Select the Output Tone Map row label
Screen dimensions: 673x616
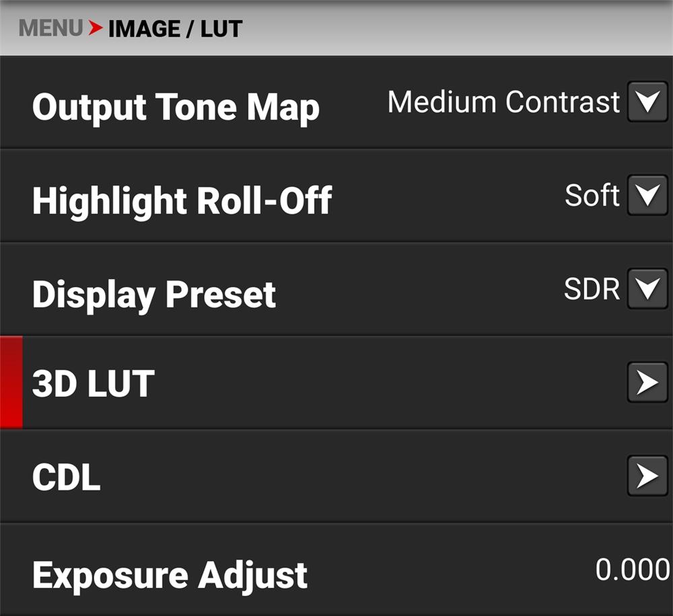coord(176,108)
